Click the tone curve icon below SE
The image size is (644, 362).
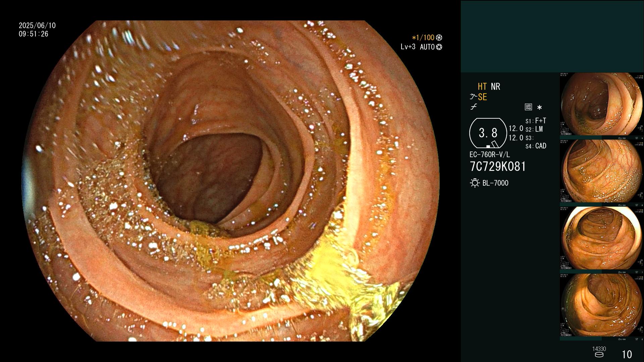(474, 107)
